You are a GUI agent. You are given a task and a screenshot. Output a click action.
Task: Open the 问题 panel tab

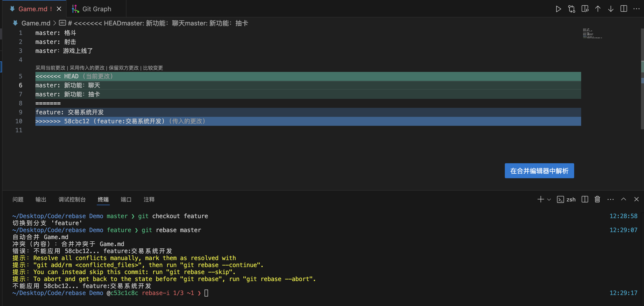click(18, 199)
